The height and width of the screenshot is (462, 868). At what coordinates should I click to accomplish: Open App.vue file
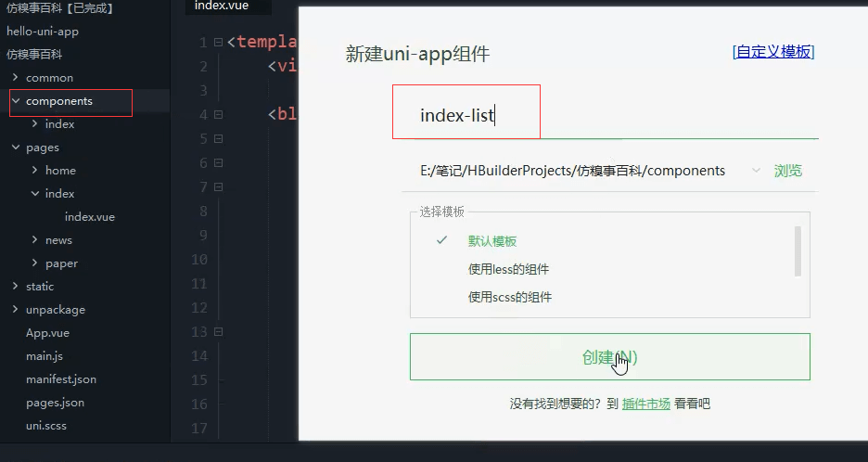(47, 333)
